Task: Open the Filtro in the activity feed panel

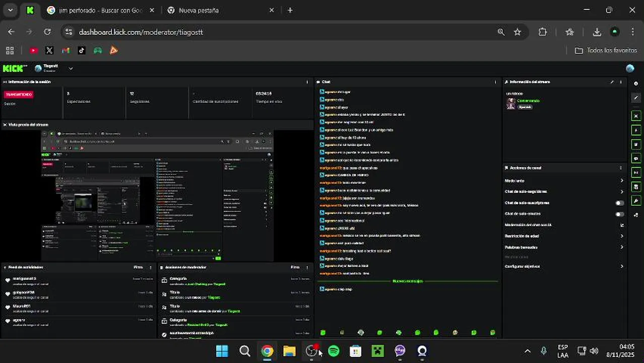Action: coord(138,267)
